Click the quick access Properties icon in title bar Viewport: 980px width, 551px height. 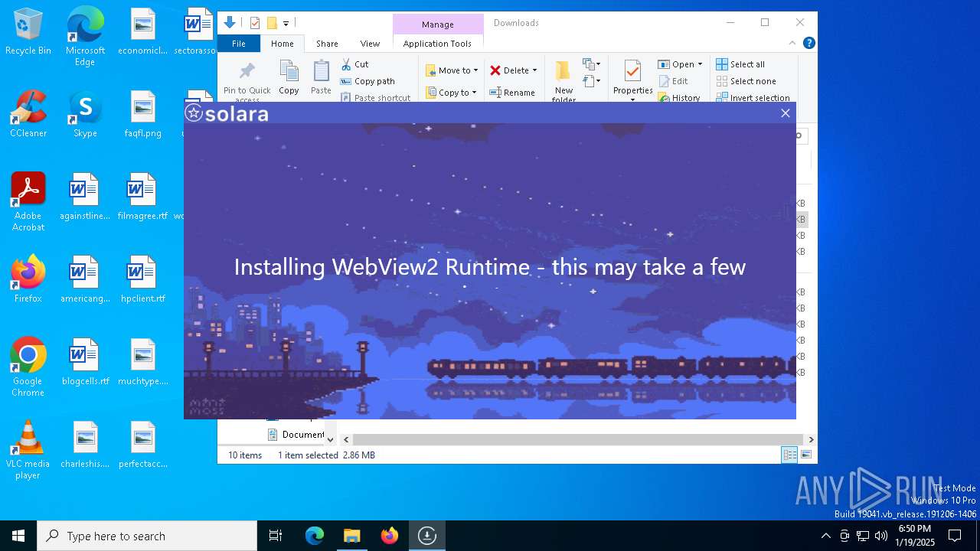[x=255, y=23]
